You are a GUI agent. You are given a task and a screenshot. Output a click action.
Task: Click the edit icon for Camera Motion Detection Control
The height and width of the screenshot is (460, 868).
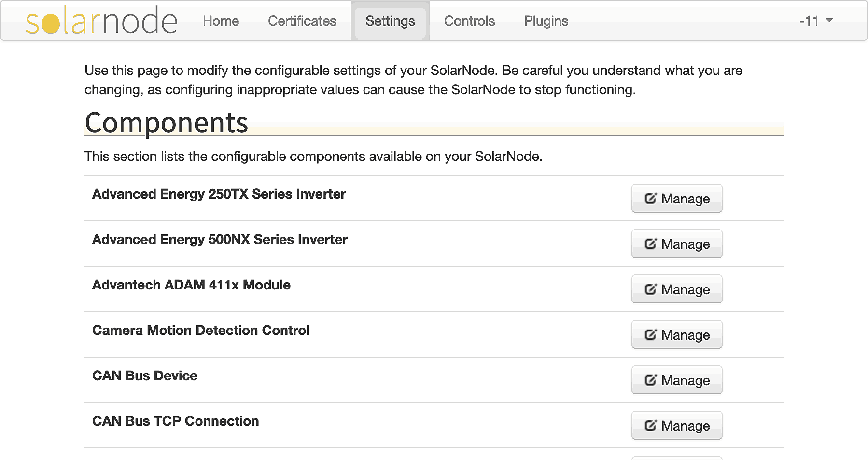tap(651, 334)
